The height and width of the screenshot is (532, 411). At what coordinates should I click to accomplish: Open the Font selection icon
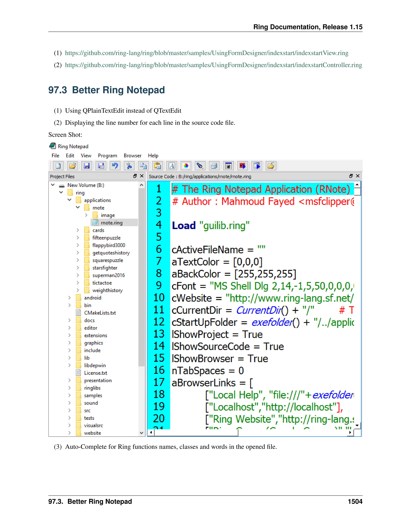[172, 166]
